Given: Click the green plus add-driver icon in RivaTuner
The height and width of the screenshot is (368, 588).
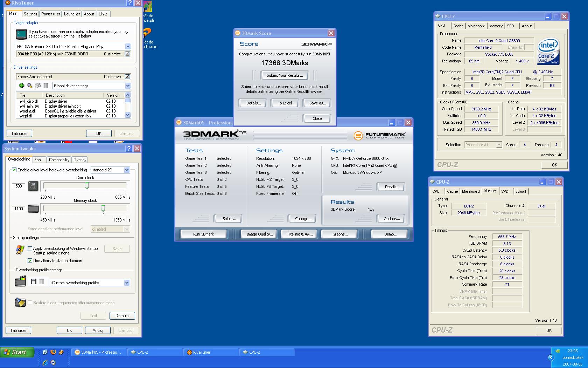Looking at the screenshot, I should 21,86.
